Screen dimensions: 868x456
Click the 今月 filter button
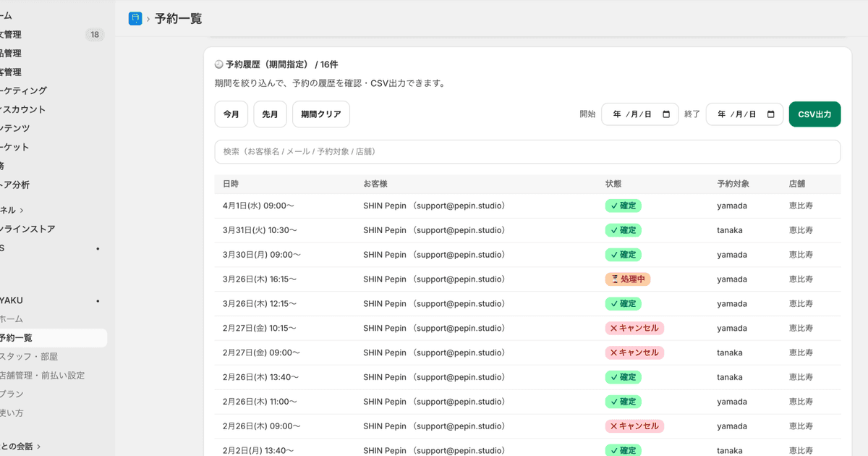(231, 114)
